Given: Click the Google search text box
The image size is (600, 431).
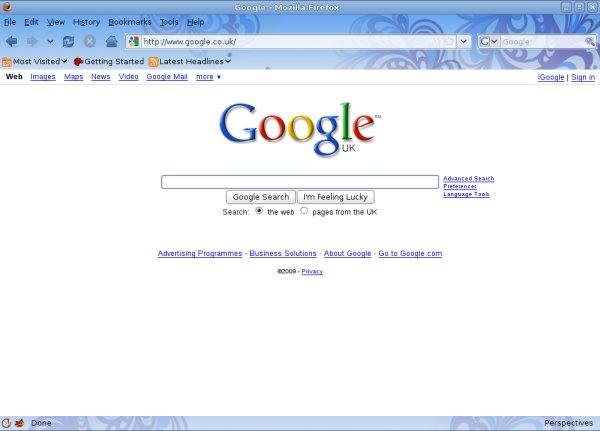Looking at the screenshot, I should click(300, 182).
